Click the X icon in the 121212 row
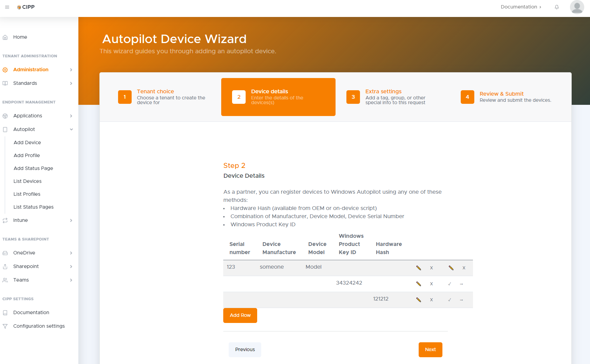The width and height of the screenshot is (590, 364). (x=431, y=300)
